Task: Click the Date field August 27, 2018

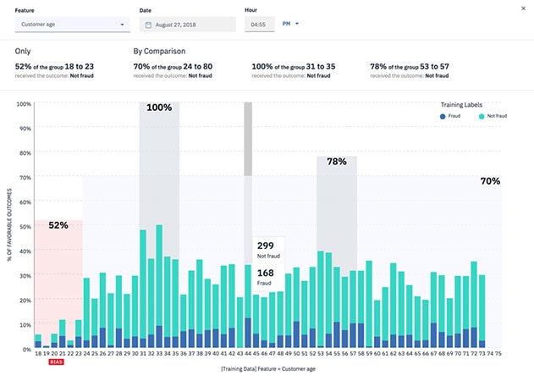Action: click(187, 25)
